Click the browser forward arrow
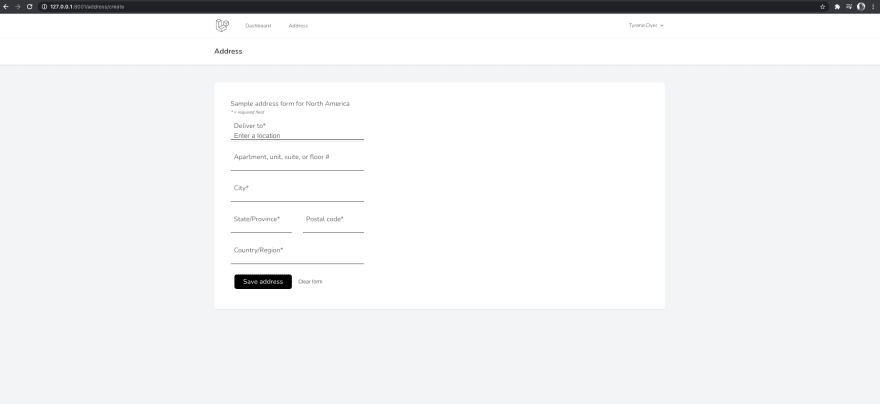The width and height of the screenshot is (880, 404). point(17,6)
